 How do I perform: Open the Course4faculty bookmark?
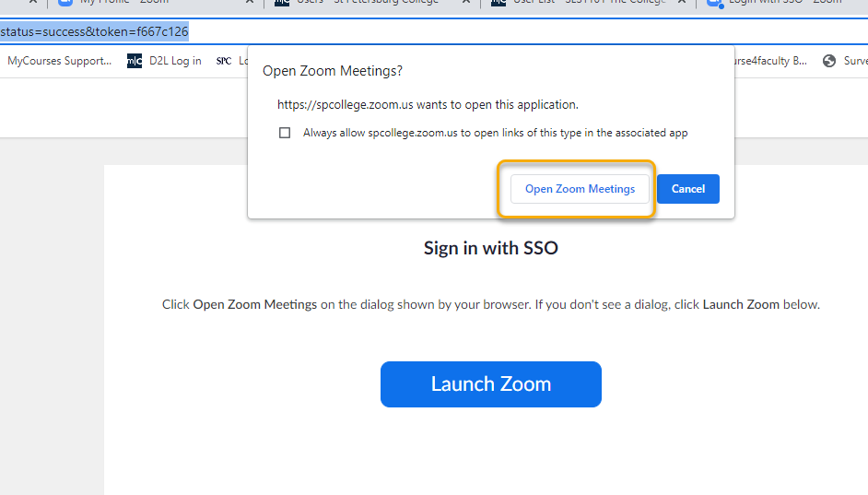coord(771,61)
